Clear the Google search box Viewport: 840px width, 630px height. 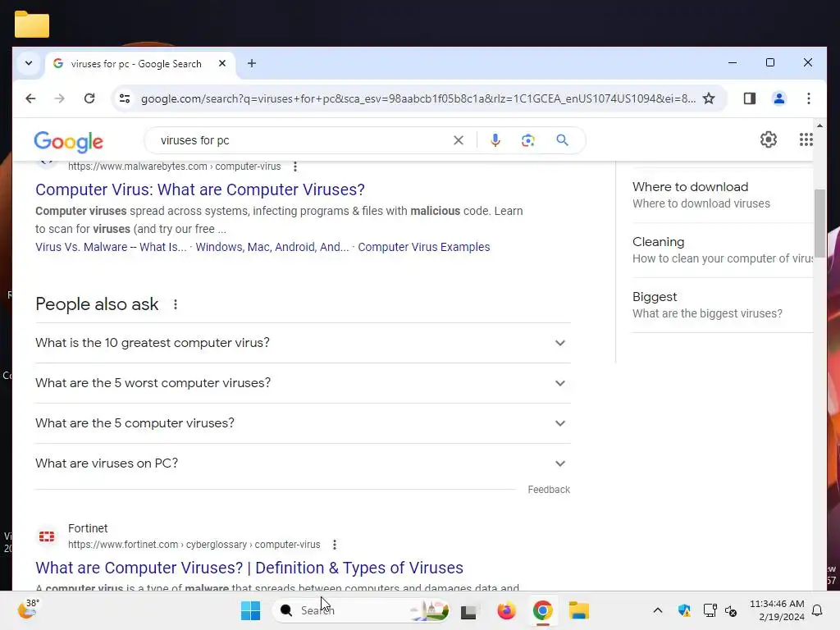459,140
